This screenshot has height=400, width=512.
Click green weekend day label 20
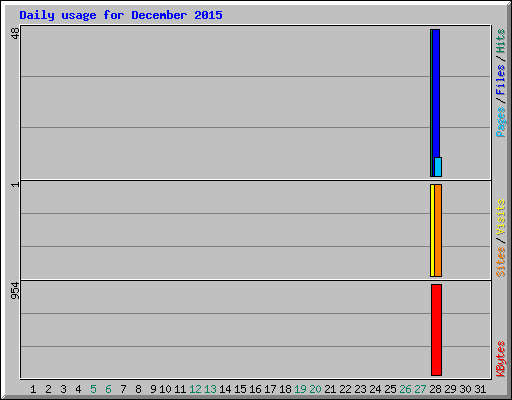click(315, 389)
